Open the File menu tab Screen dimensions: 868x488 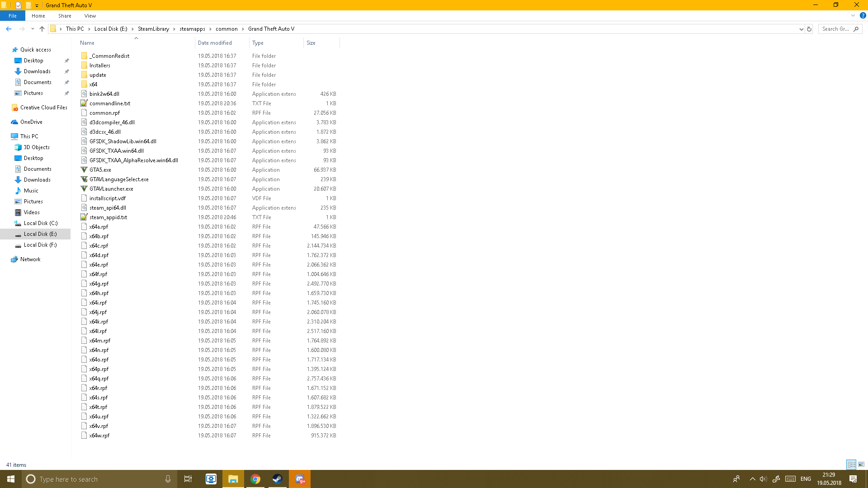pyautogui.click(x=13, y=16)
